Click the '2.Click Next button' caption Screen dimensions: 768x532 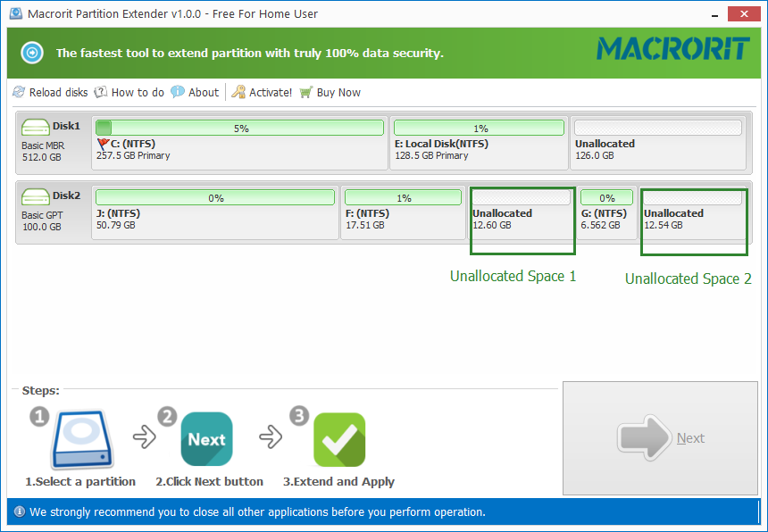210,482
